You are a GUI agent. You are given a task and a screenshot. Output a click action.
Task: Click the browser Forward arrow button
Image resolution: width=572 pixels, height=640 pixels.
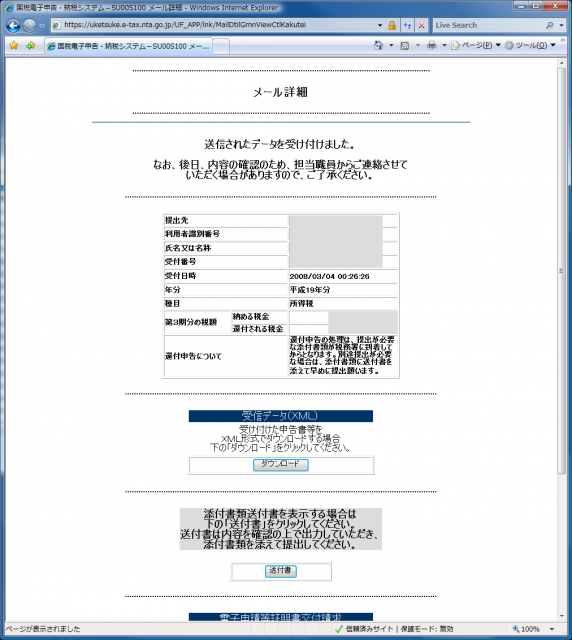click(x=29, y=25)
